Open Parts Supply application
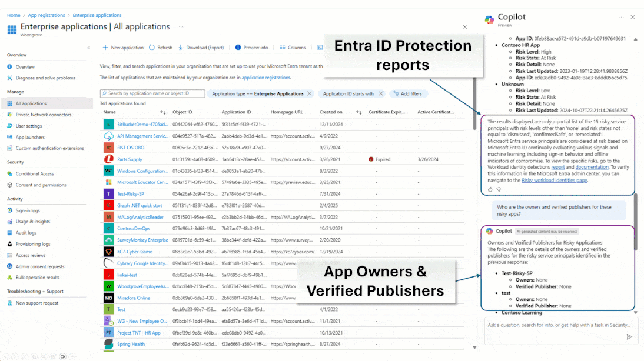Screen dimensions: 644x361 (x=130, y=159)
